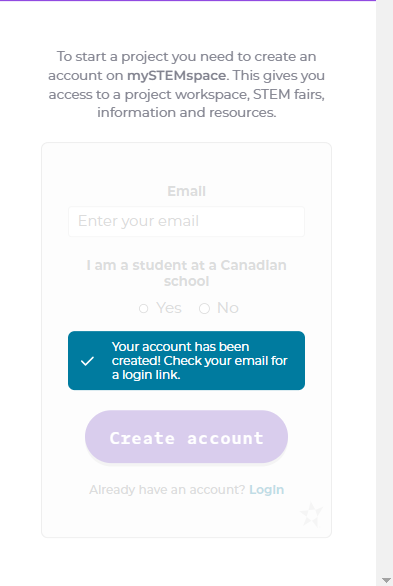
Task: Click the "Yes" label text
Action: pos(169,308)
